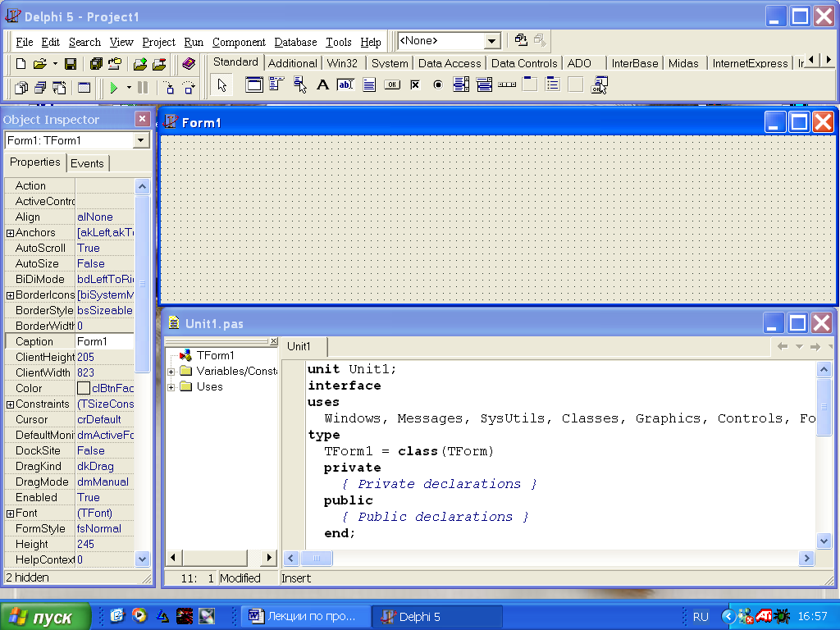840x630 pixels.
Task: Expand the Variables/Constants tree node
Action: pyautogui.click(x=171, y=372)
